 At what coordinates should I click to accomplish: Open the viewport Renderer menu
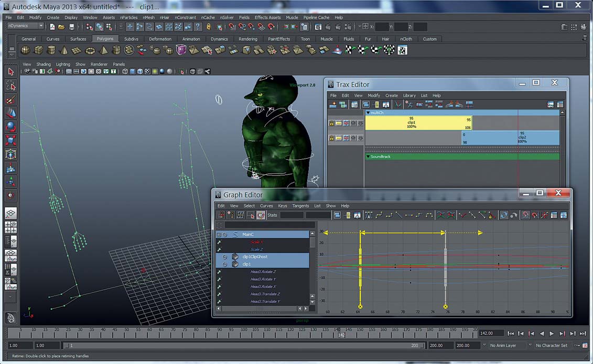pyautogui.click(x=99, y=64)
